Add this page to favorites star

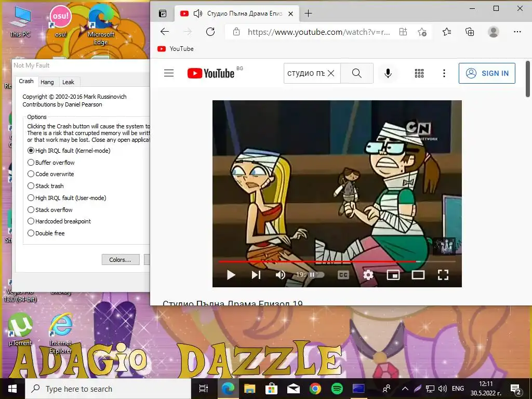click(x=422, y=32)
